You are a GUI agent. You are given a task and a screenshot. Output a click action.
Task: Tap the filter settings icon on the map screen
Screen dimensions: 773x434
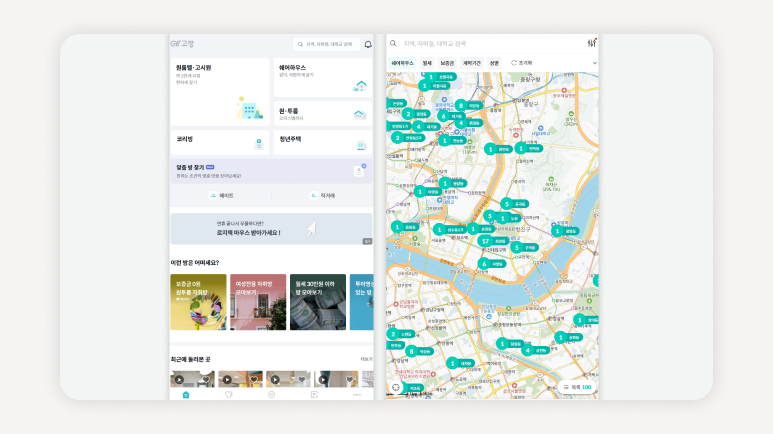pos(592,43)
